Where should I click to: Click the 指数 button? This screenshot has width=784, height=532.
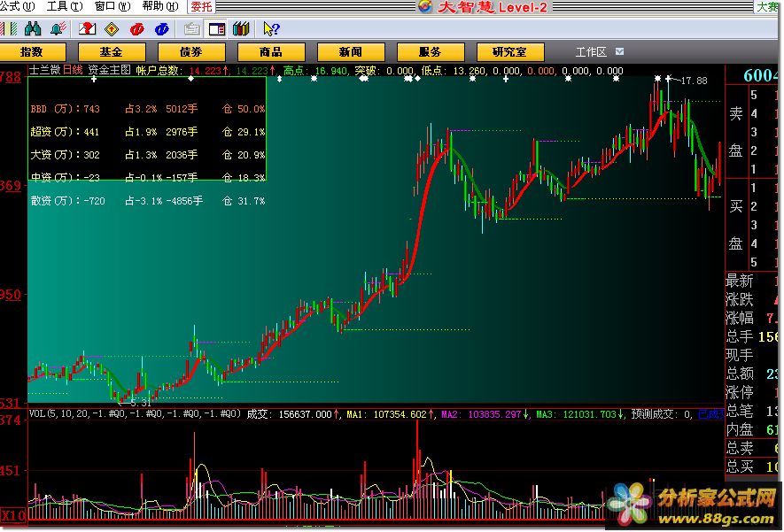click(x=32, y=51)
